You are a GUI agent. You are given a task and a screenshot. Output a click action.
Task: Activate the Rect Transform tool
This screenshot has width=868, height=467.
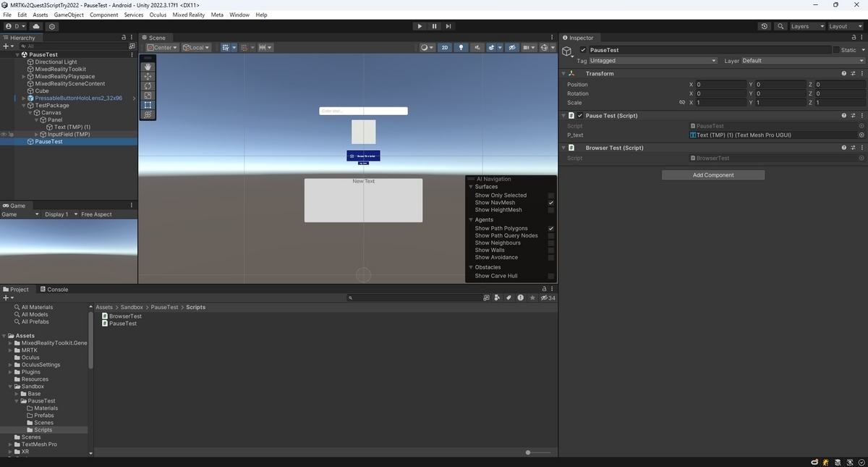(148, 103)
